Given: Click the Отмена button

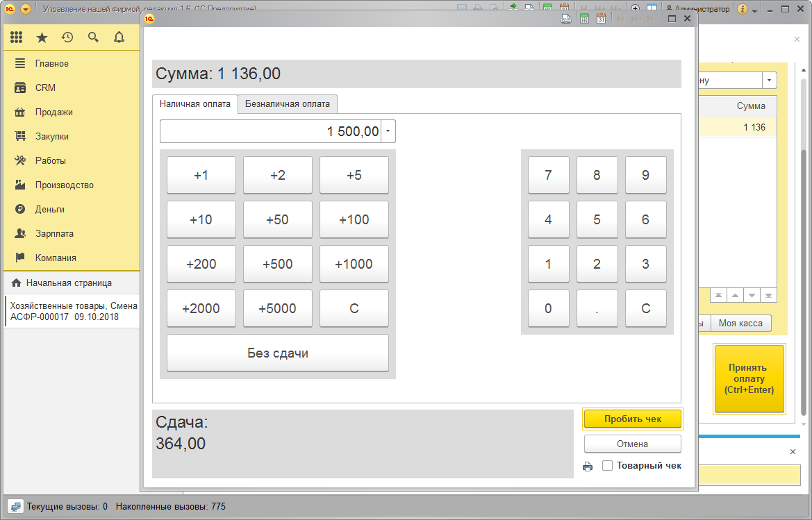Looking at the screenshot, I should [632, 444].
